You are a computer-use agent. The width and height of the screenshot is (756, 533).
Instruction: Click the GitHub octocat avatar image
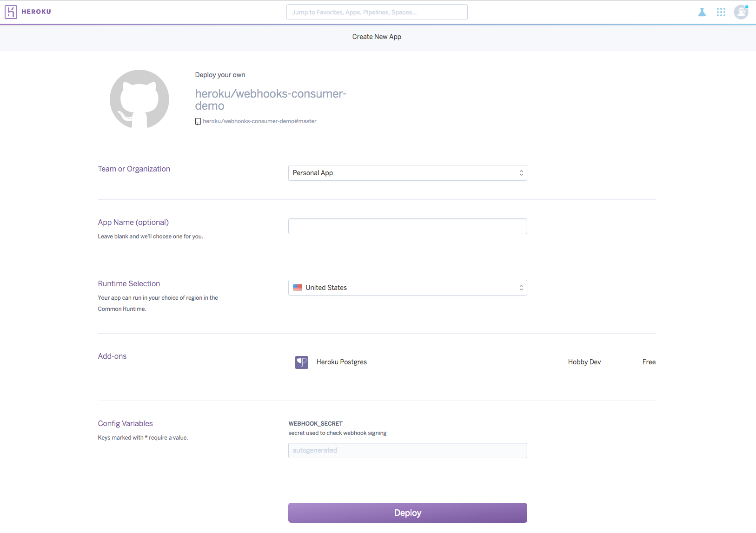[x=139, y=99]
